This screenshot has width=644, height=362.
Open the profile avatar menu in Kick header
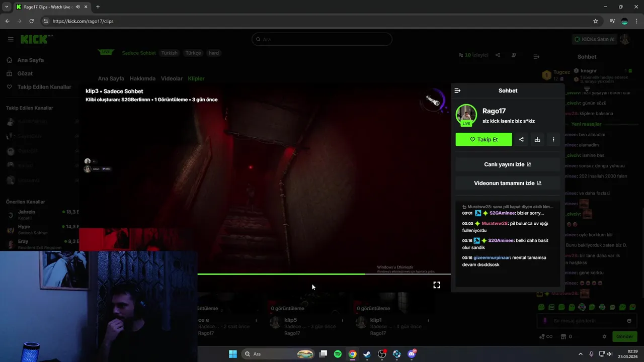625,39
